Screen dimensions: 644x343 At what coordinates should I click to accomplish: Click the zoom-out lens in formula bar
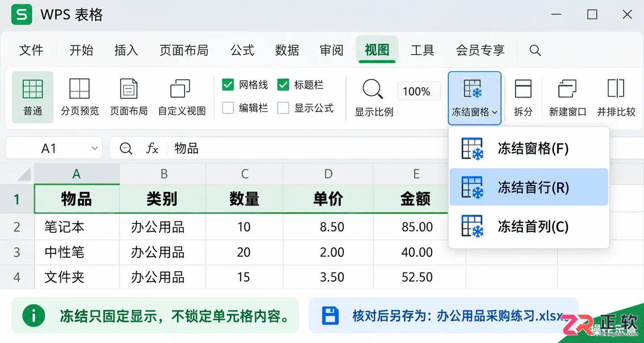pyautogui.click(x=126, y=148)
